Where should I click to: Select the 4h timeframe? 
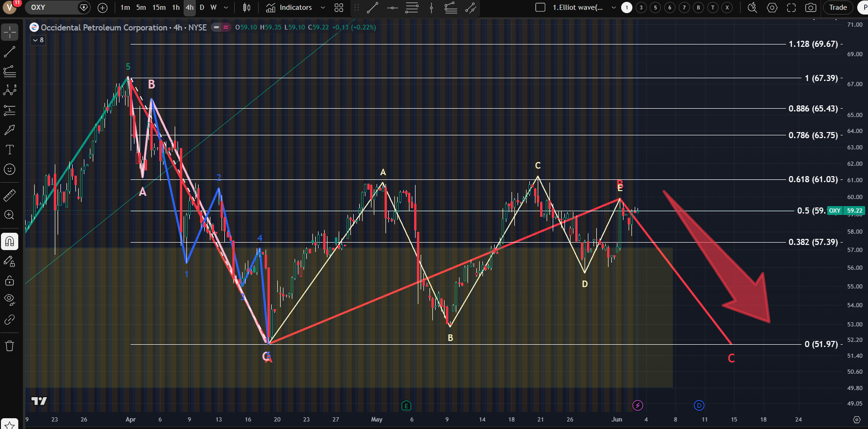[190, 7]
